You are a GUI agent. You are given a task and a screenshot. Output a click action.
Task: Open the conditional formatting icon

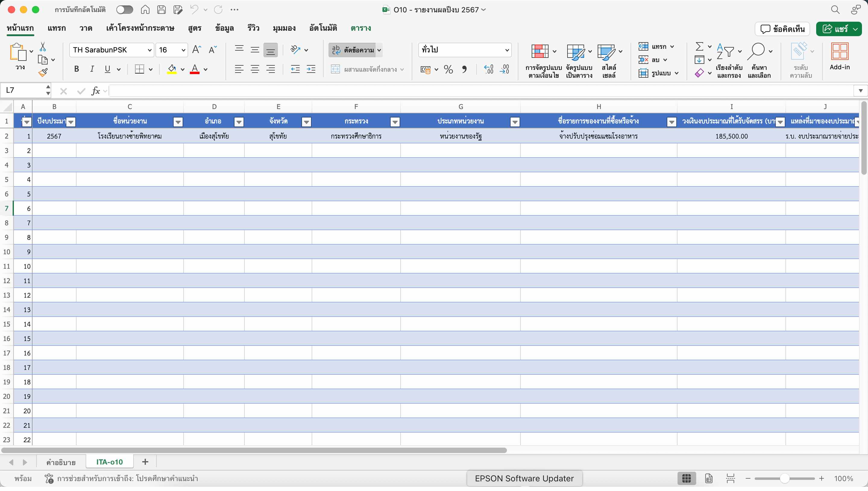[x=540, y=52]
